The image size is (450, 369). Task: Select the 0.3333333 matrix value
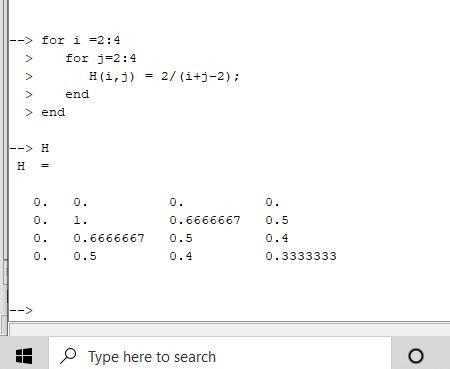tap(301, 256)
